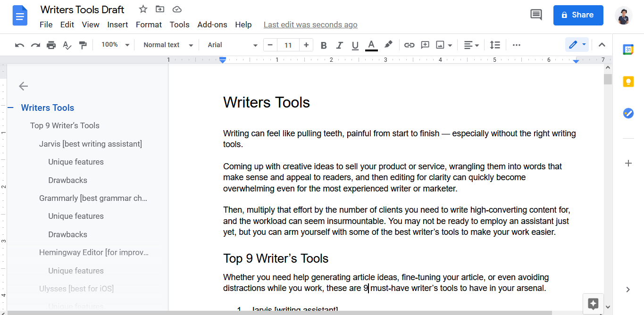Open comment history icon
644x315 pixels.
(536, 15)
